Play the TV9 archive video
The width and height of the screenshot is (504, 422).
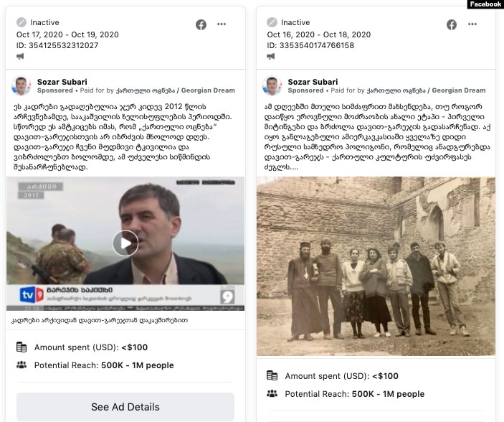(x=125, y=243)
